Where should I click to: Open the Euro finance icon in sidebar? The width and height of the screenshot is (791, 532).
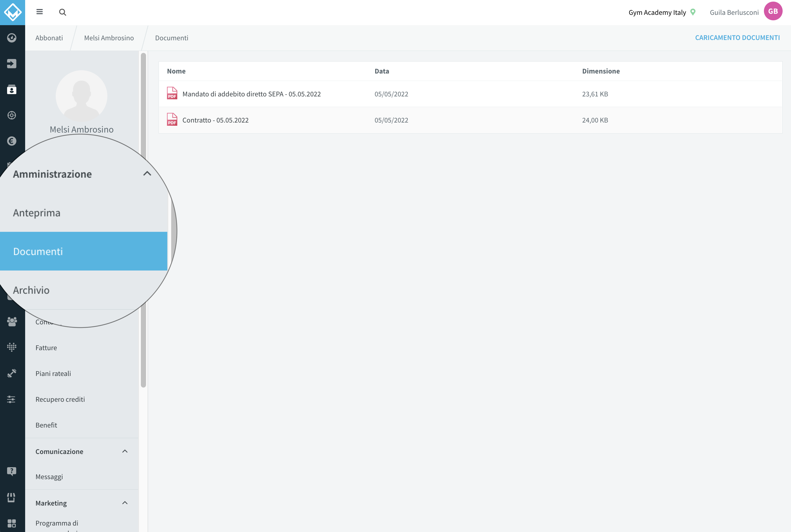click(12, 141)
